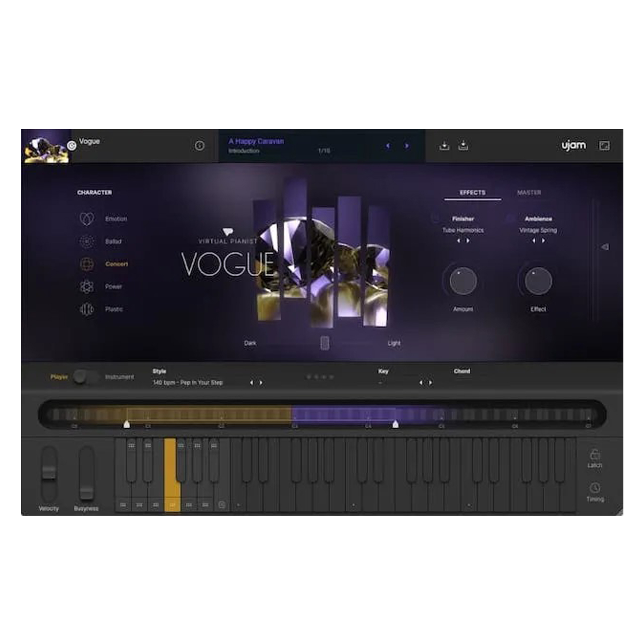Choose the Plastic character icon
Image resolution: width=644 pixels, height=644 pixels.
coord(87,309)
